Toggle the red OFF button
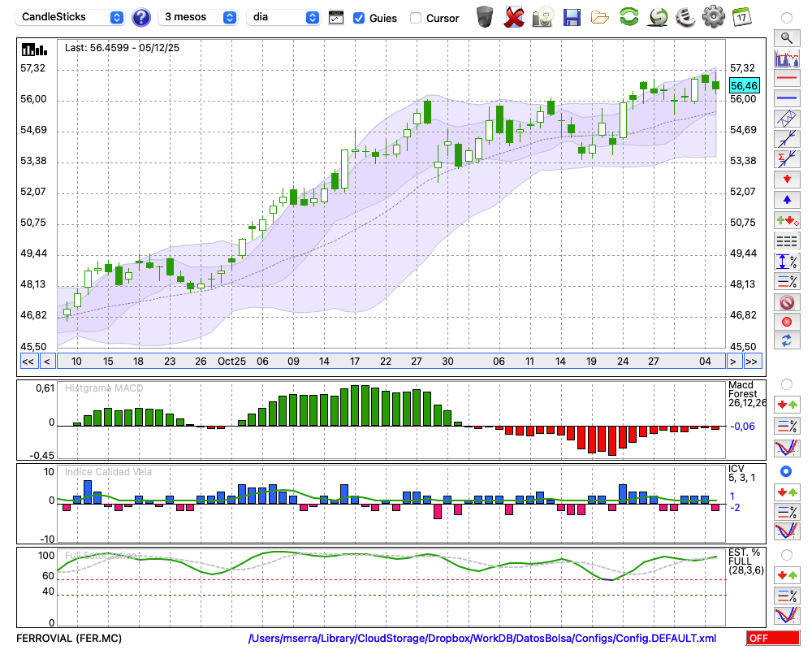The height and width of the screenshot is (650, 812). click(x=773, y=638)
